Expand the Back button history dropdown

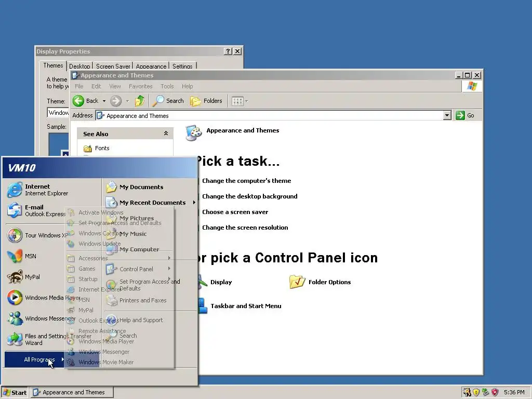(104, 101)
